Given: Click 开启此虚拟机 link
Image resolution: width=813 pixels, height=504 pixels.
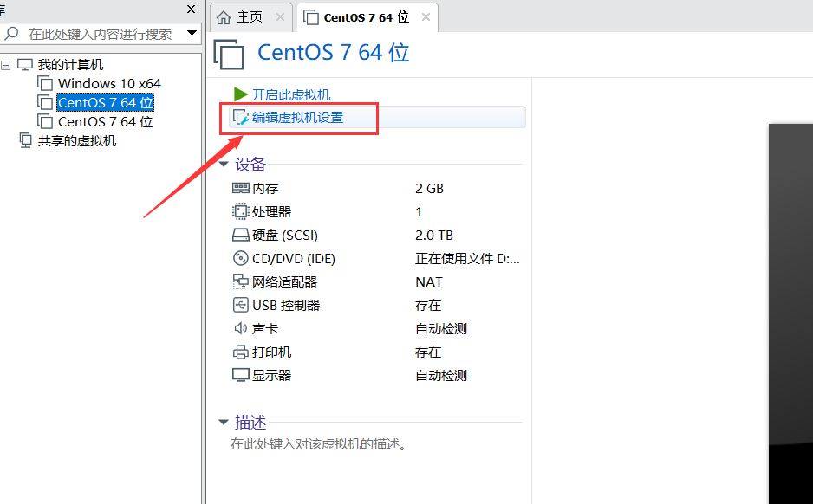Looking at the screenshot, I should click(291, 94).
